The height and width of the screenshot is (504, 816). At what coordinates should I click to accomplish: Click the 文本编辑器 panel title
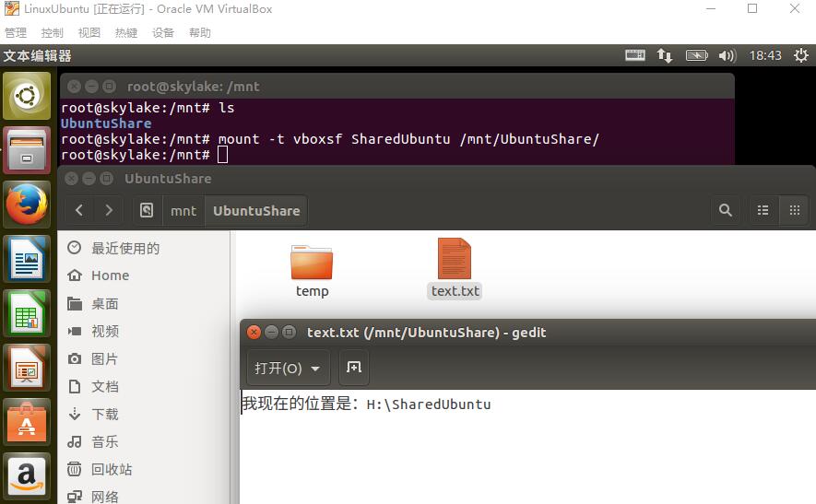(x=38, y=55)
